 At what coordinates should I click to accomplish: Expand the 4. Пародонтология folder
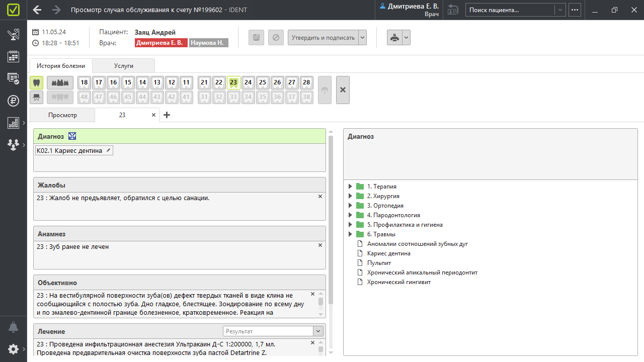point(350,215)
